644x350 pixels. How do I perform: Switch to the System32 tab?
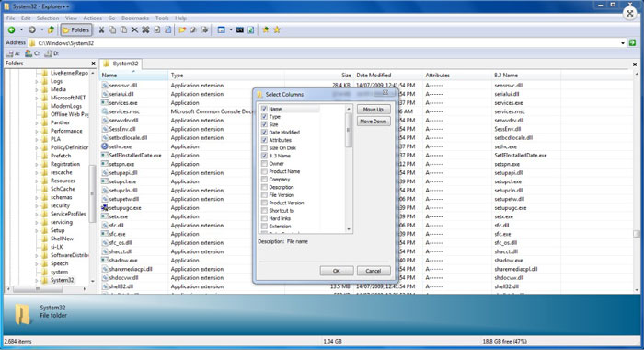click(121, 64)
